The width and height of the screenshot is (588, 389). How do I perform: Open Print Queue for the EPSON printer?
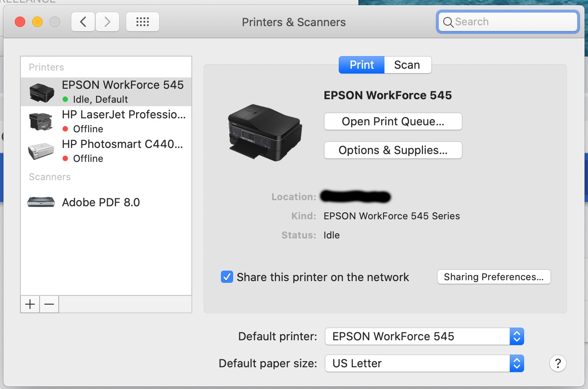point(393,121)
